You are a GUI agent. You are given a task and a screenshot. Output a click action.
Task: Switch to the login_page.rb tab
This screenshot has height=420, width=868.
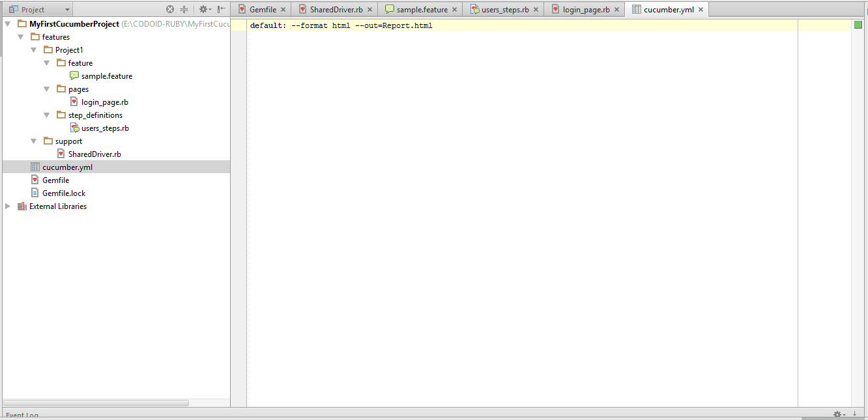(586, 10)
